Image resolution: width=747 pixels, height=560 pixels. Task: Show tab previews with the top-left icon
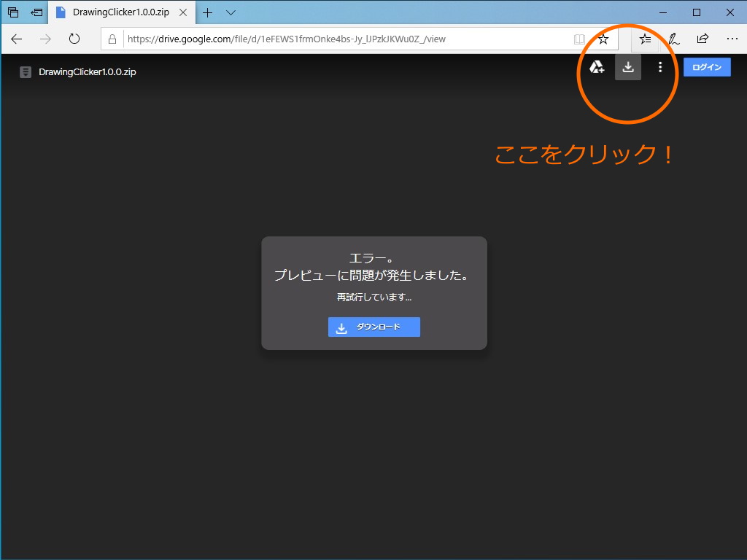tap(12, 12)
